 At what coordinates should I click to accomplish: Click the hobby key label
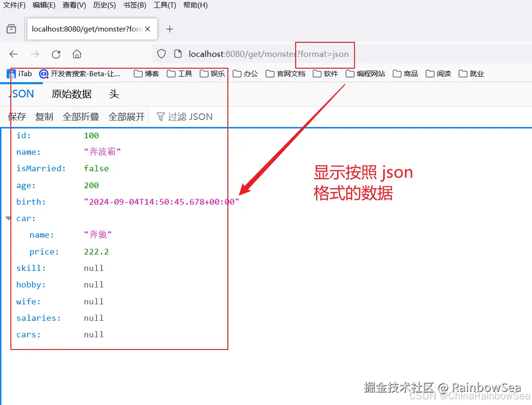point(31,285)
